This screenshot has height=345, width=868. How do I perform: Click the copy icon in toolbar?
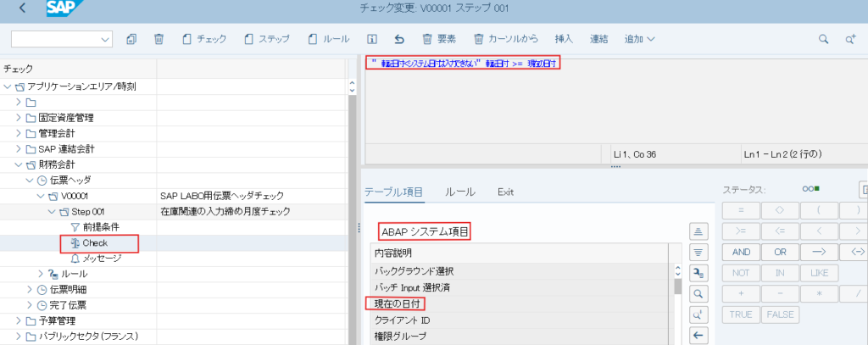(131, 39)
